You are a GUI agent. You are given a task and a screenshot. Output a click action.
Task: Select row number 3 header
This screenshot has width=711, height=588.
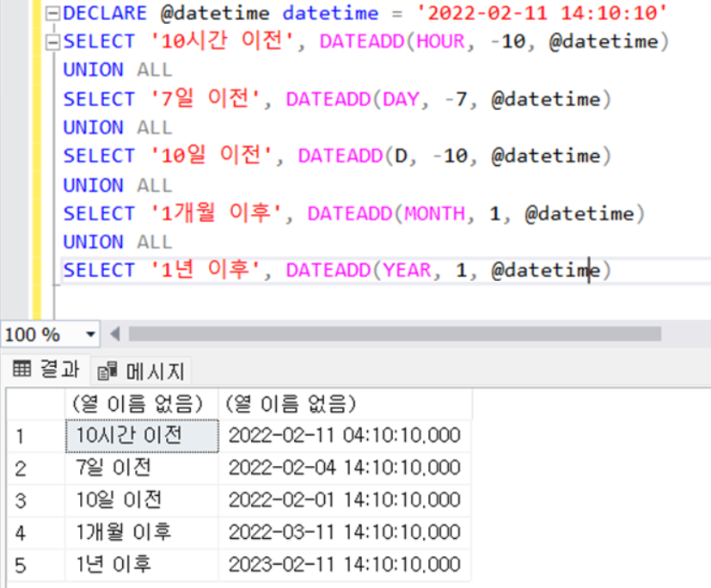pos(36,501)
